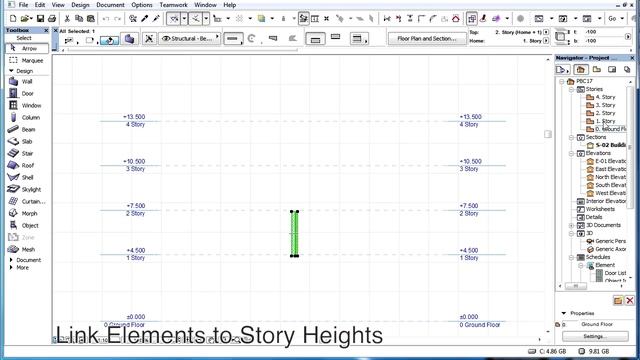
Task: Close the Toolbox panel
Action: [x=46, y=30]
